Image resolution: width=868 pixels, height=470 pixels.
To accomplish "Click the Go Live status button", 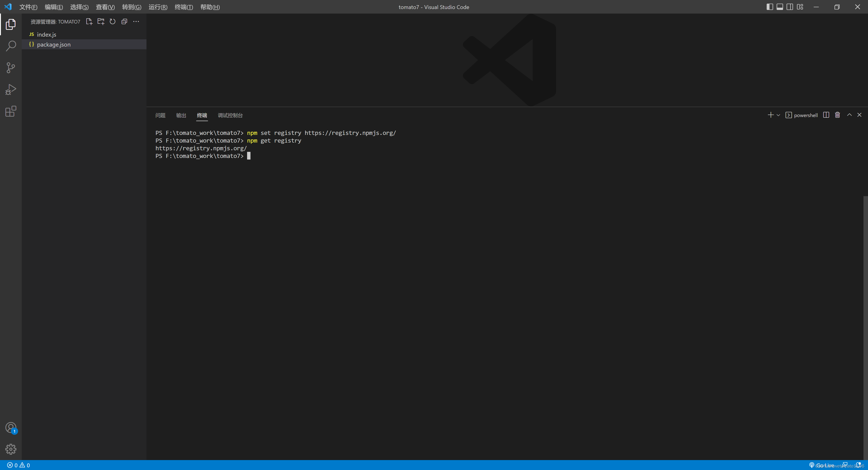I will tap(821, 465).
